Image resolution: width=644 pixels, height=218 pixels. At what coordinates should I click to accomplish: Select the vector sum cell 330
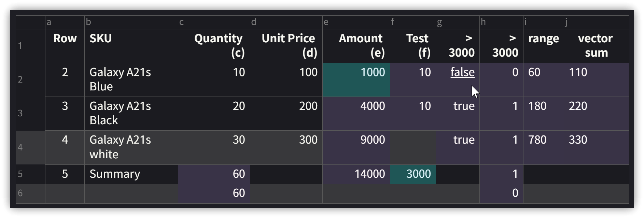(x=597, y=147)
